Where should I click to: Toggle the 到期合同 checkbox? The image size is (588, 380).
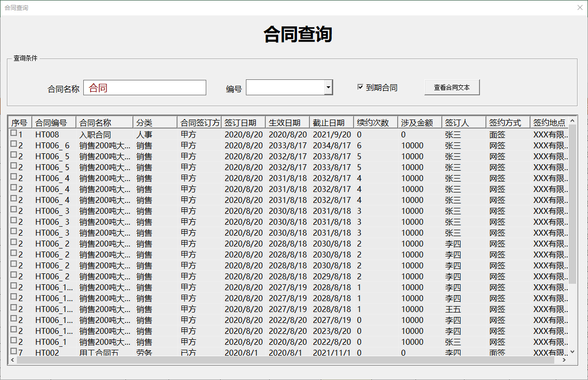360,87
